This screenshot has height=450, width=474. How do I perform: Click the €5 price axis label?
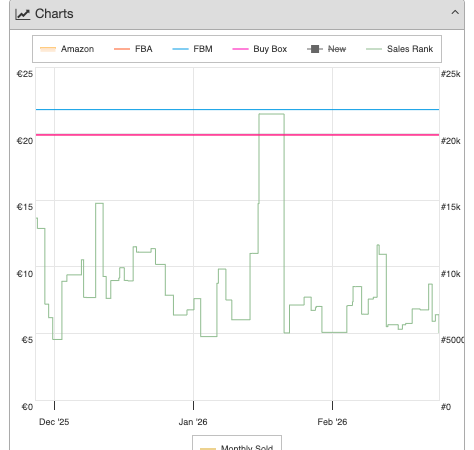coord(27,340)
